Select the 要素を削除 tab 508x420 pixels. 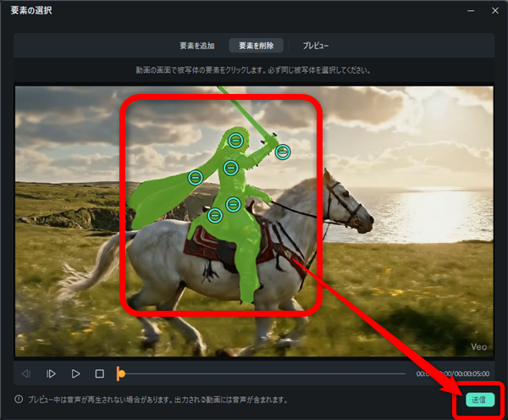(255, 45)
